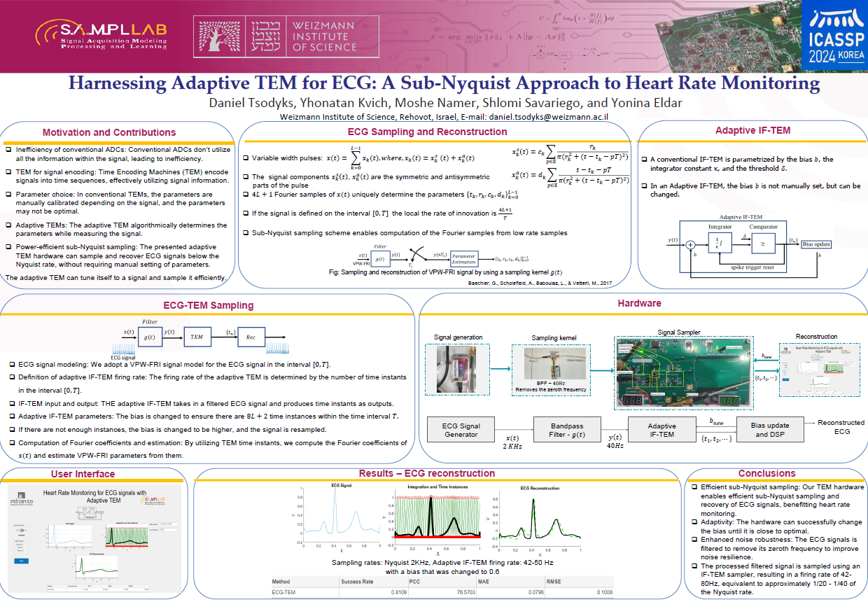Check the box beside 'Adaptive TEMs' bullet
The height and width of the screenshot is (616, 868).
(x=8, y=225)
